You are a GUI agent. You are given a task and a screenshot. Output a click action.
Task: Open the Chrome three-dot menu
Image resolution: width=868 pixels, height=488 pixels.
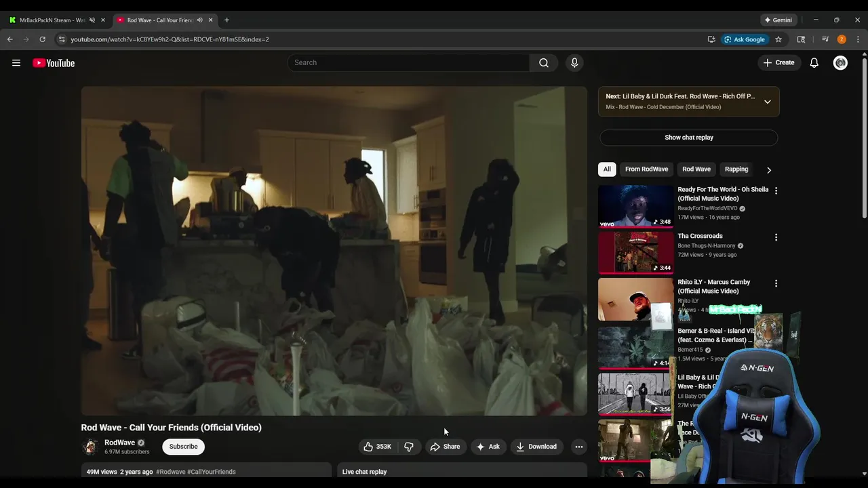click(858, 39)
